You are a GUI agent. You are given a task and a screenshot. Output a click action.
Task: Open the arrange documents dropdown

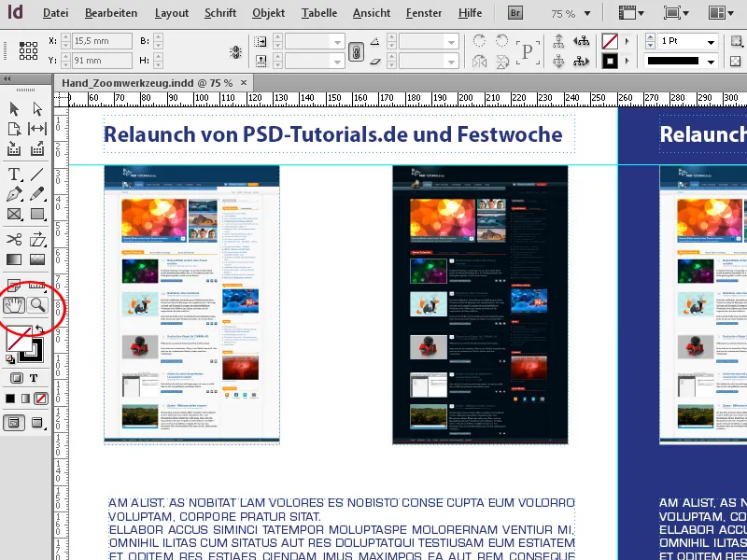(721, 13)
